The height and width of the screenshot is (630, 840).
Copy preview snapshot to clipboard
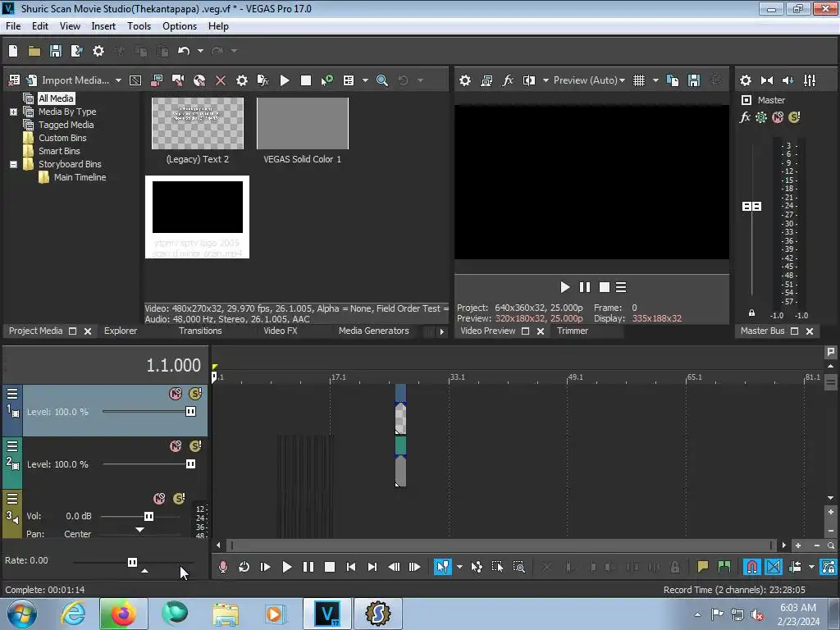pos(673,80)
